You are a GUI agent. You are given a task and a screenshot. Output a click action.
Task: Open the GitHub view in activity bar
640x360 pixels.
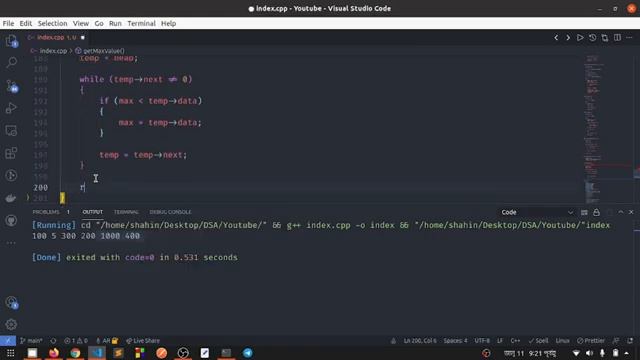[11, 220]
